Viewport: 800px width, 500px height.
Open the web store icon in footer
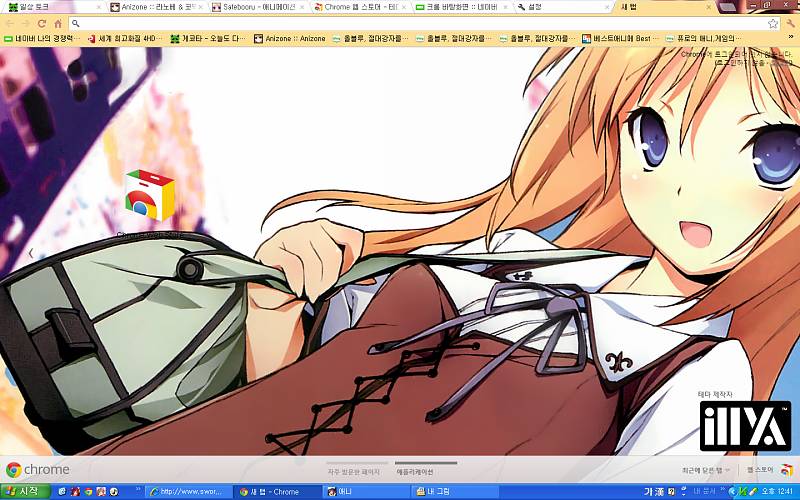coord(783,470)
